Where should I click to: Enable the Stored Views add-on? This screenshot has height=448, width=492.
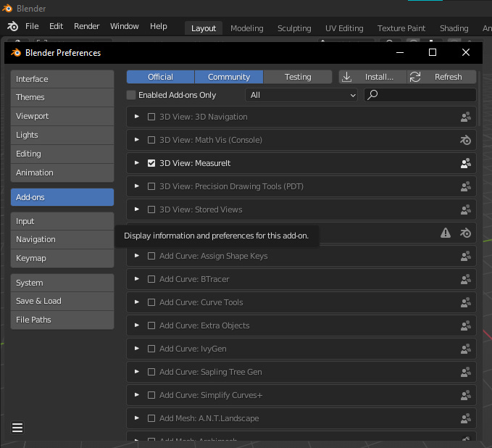(151, 210)
